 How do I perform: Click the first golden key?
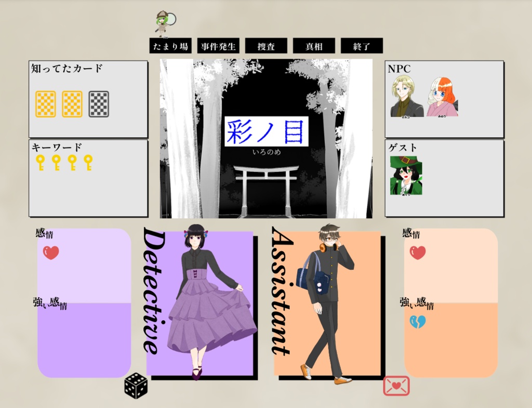(41, 163)
